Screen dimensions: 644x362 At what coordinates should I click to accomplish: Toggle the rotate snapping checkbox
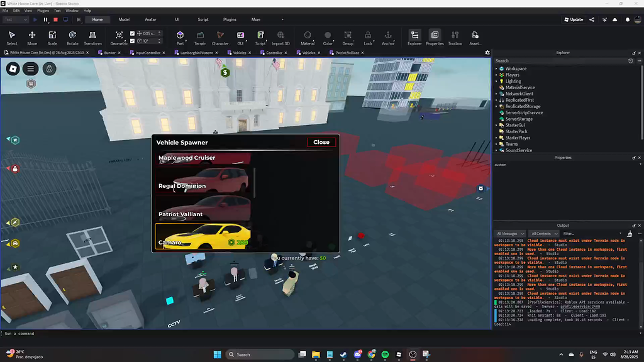(132, 41)
